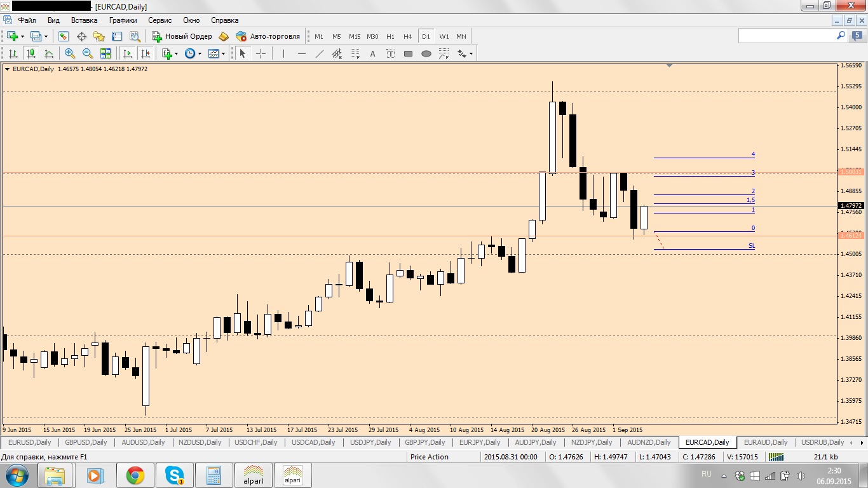
Task: Activate the crosshair mode
Action: 261,54
